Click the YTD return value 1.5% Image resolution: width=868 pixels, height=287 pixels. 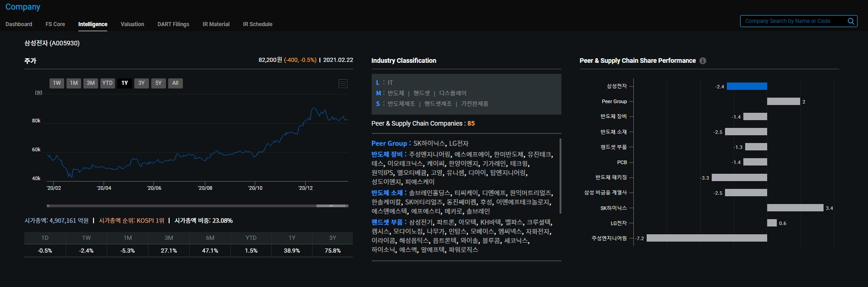pos(251,251)
